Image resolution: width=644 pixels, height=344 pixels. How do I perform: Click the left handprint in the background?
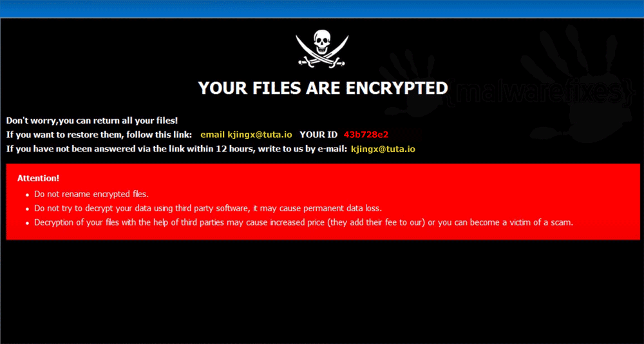pyautogui.click(x=404, y=82)
